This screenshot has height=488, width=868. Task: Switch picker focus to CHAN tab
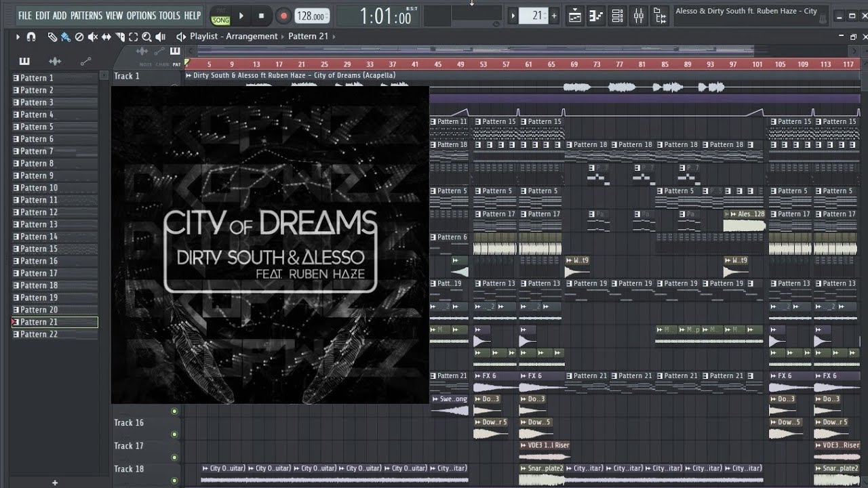pyautogui.click(x=161, y=64)
